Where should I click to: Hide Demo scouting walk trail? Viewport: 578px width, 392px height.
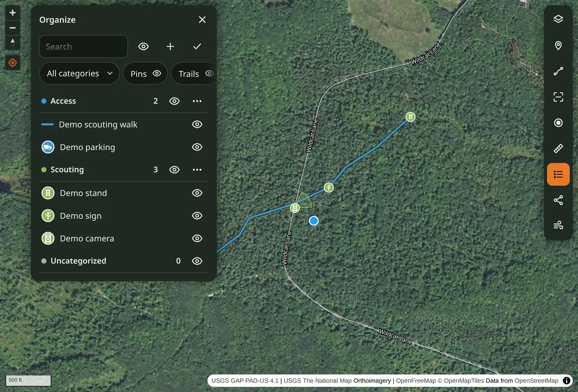pyautogui.click(x=197, y=124)
